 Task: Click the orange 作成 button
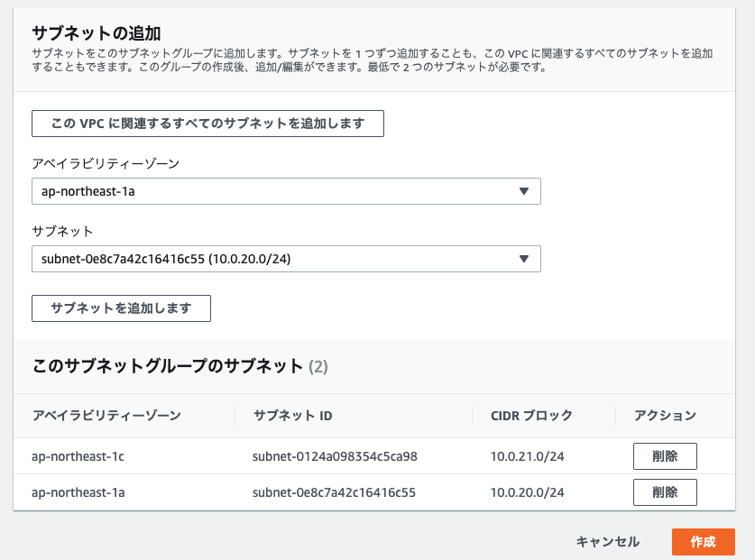(703, 542)
